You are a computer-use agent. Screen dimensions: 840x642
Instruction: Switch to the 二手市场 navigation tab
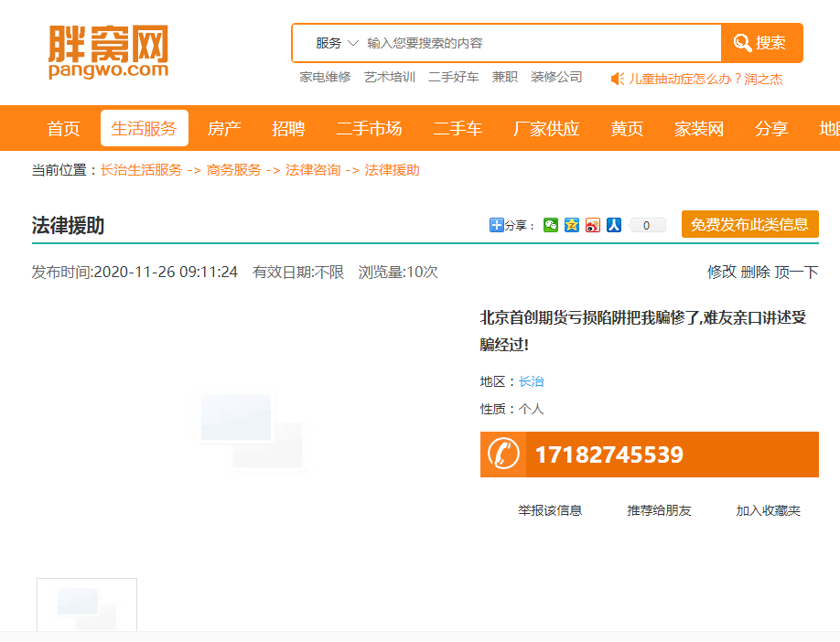[x=369, y=129]
